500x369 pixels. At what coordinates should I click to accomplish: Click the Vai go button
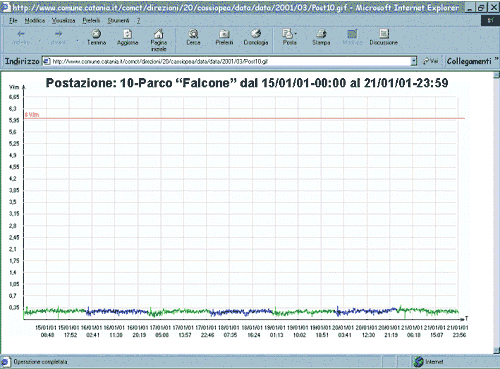point(430,61)
